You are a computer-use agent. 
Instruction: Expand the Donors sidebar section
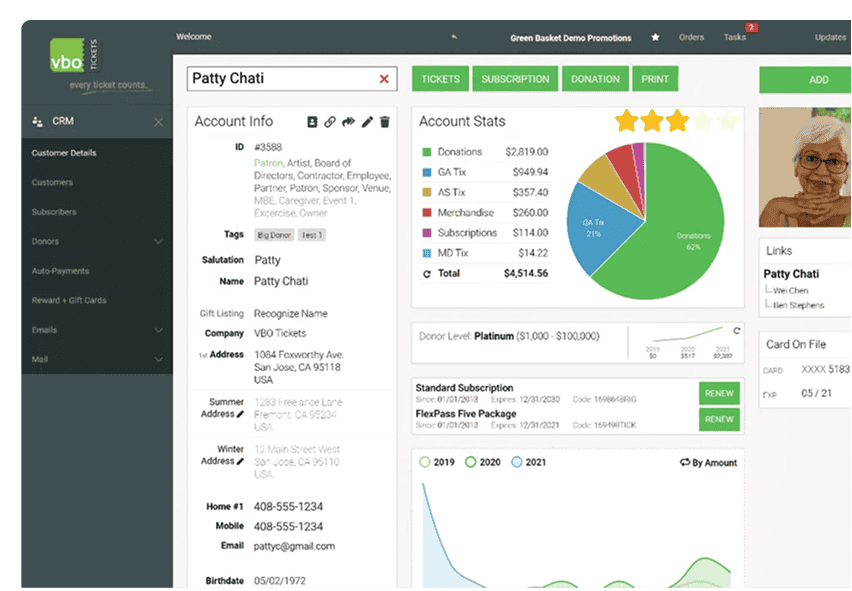158,242
